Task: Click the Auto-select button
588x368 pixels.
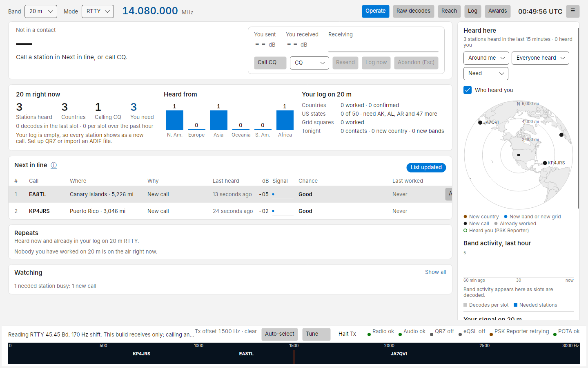Action: [x=280, y=334]
